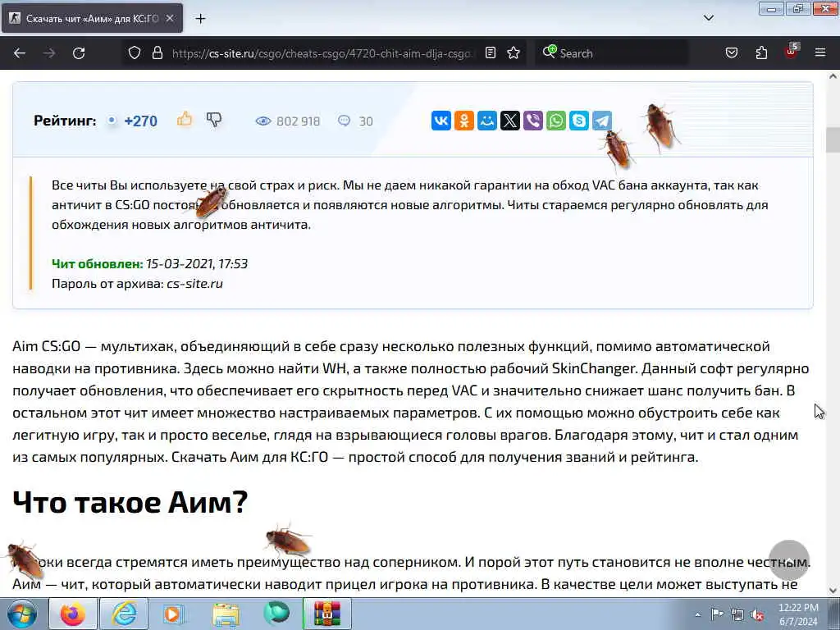Toggle reader view icon
Screen dimensions: 840x630
click(491, 53)
